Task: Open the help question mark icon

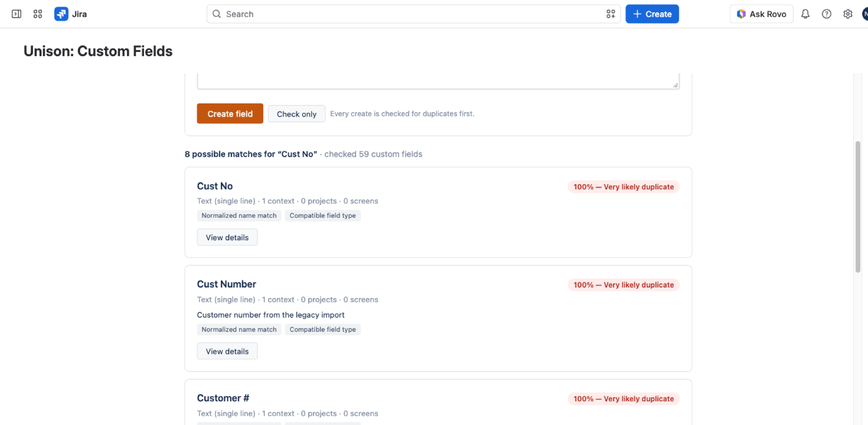Action: tap(826, 14)
